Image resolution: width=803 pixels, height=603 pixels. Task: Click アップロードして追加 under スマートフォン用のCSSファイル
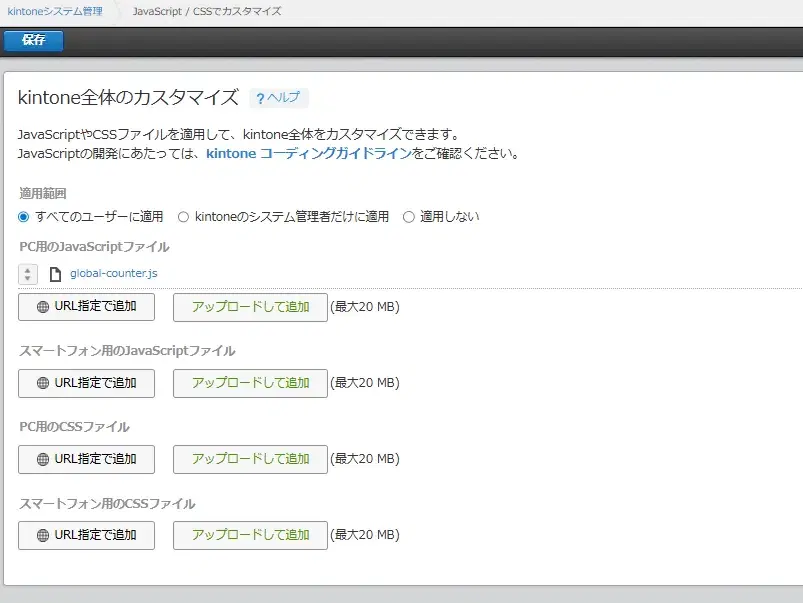tap(250, 535)
